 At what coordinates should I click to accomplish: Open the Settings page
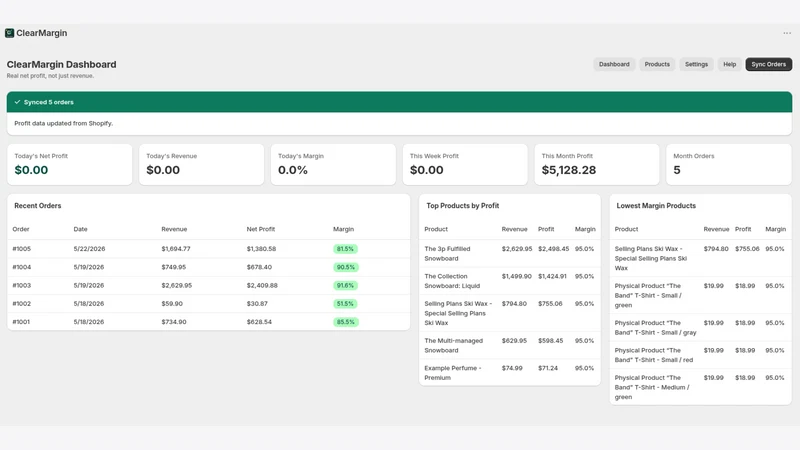pyautogui.click(x=696, y=64)
